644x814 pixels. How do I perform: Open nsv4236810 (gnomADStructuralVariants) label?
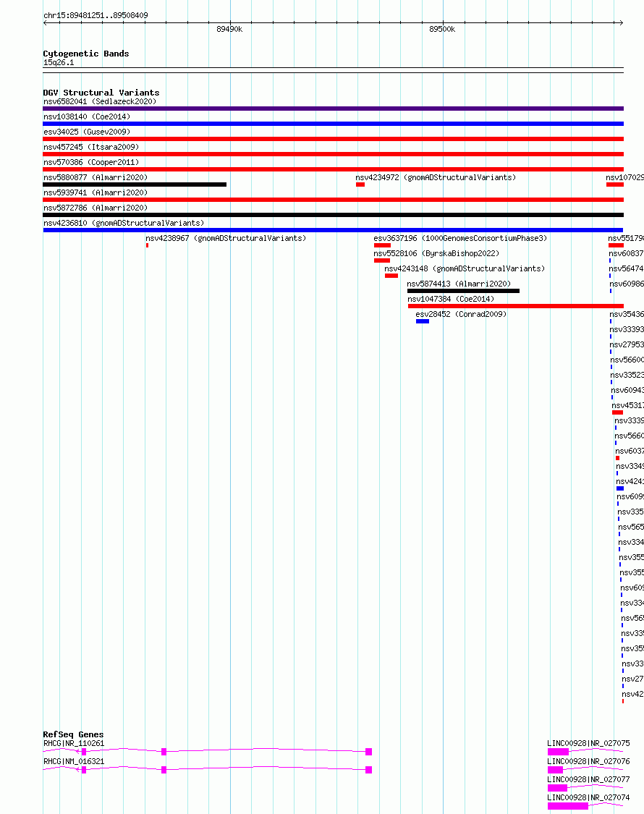(x=124, y=224)
